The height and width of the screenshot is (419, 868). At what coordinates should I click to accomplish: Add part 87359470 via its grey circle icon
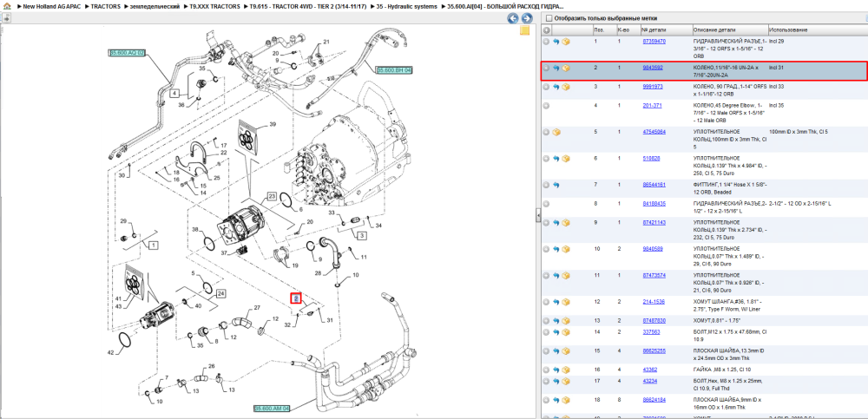point(546,42)
